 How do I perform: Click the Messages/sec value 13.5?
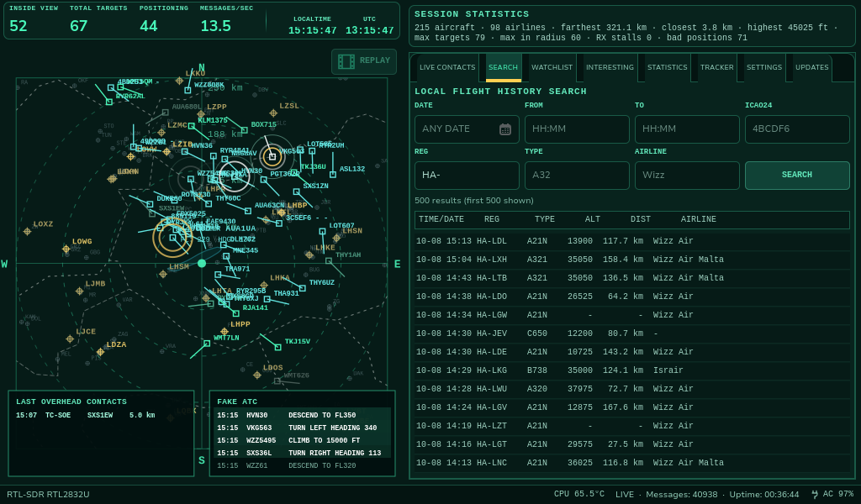click(x=216, y=26)
